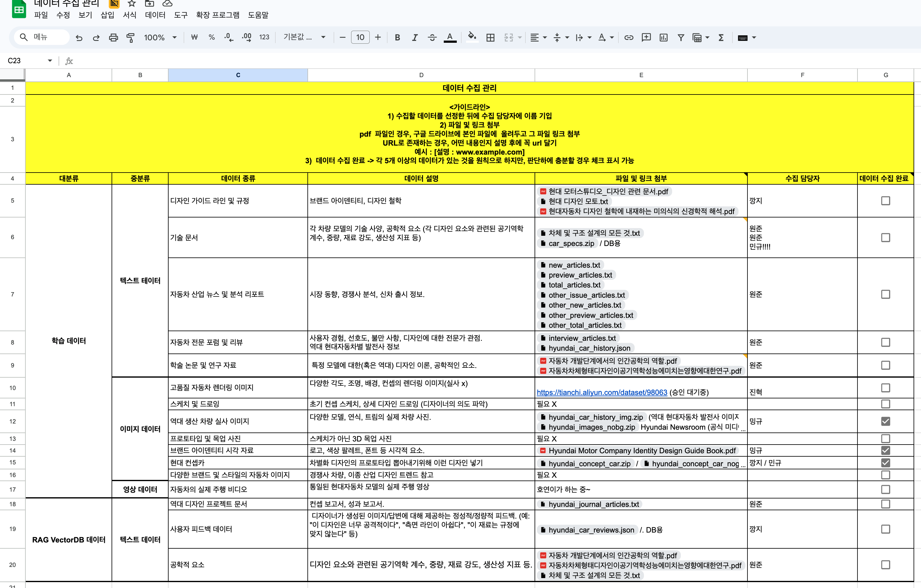Click the Strikethrough icon

point(432,37)
